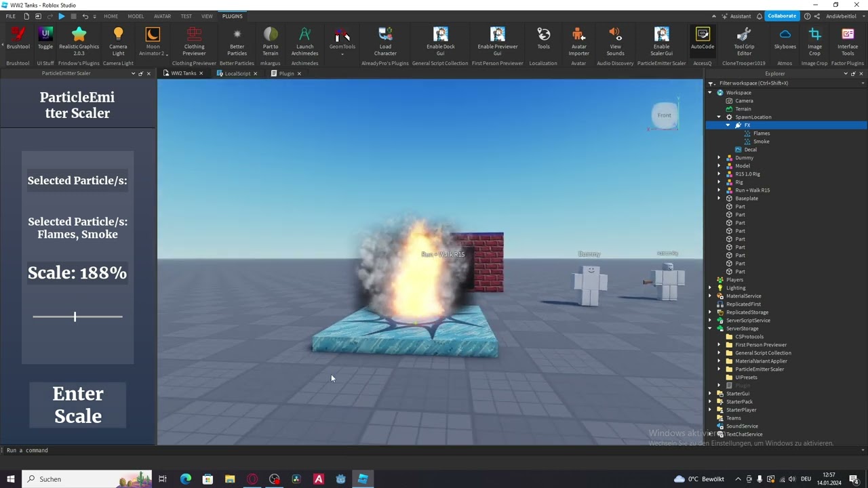
Task: Click the UI Stuff Toggle plugin
Action: [x=45, y=39]
